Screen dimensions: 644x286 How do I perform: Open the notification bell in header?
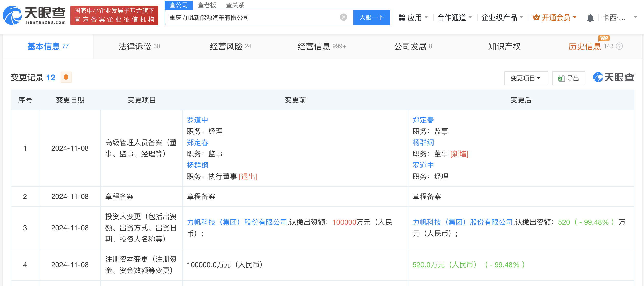coord(590,18)
